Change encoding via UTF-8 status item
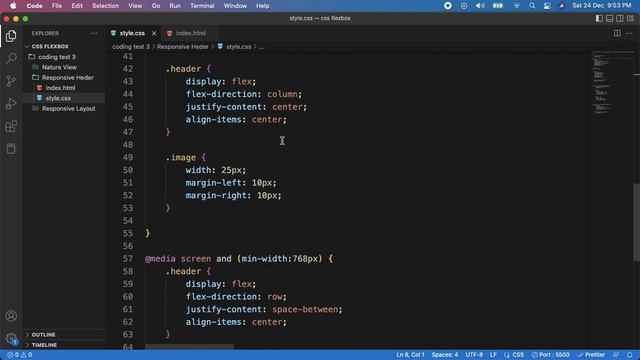Image resolution: width=640 pixels, height=360 pixels. (474, 355)
